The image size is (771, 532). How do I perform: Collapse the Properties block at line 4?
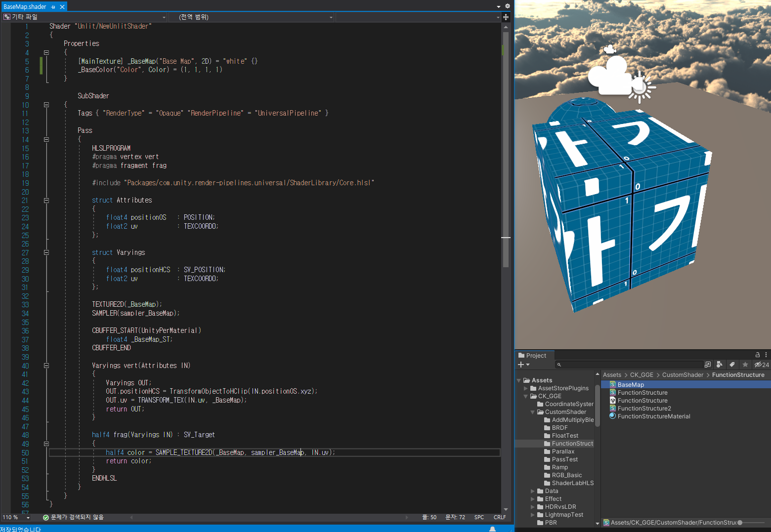(46, 52)
